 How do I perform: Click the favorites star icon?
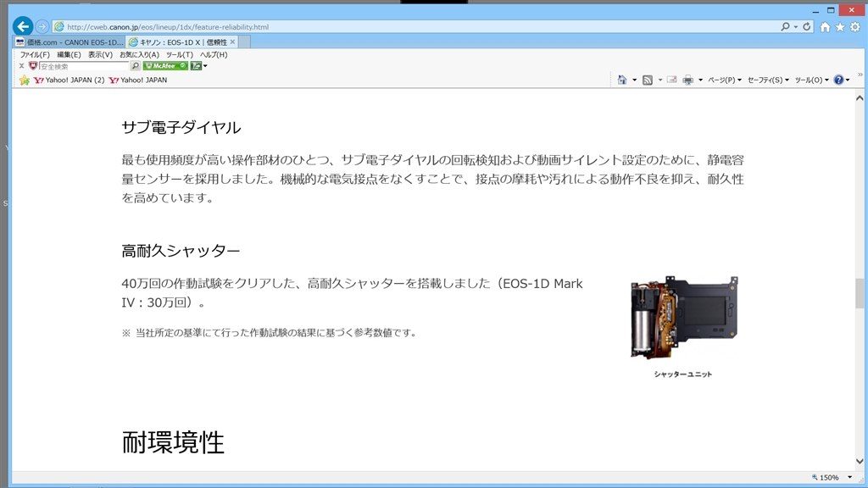click(840, 26)
